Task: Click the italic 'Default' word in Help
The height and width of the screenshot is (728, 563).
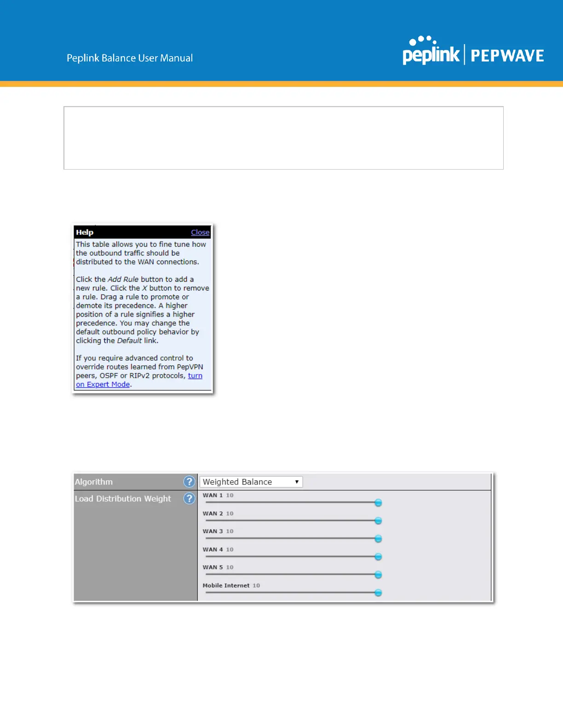Action: pos(129,341)
